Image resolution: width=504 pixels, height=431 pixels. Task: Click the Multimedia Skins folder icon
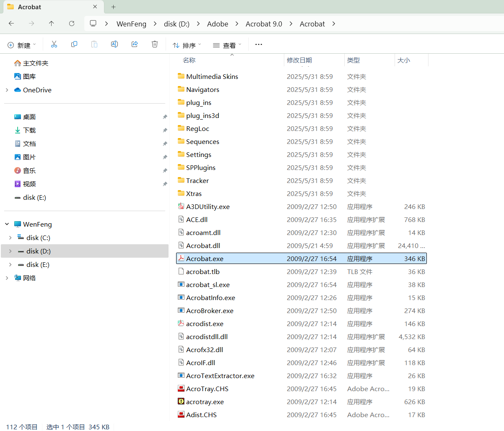pyautogui.click(x=181, y=76)
